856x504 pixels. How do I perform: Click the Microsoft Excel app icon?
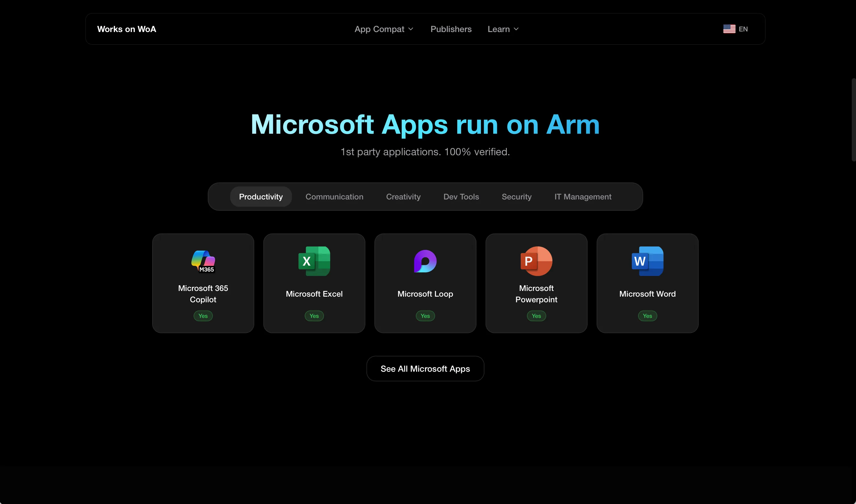point(314,261)
